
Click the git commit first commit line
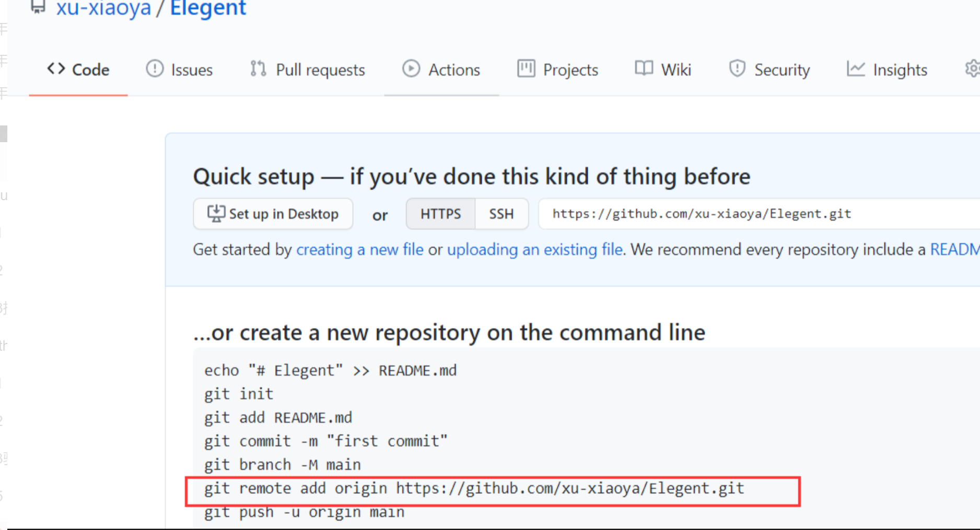325,441
